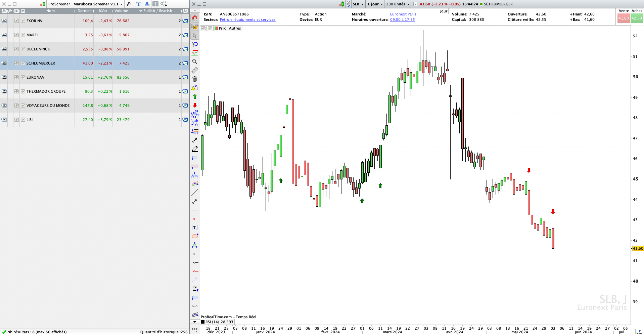Select the red down arrow drawing tool
Viewport: 644px width, 334px height.
(195, 105)
